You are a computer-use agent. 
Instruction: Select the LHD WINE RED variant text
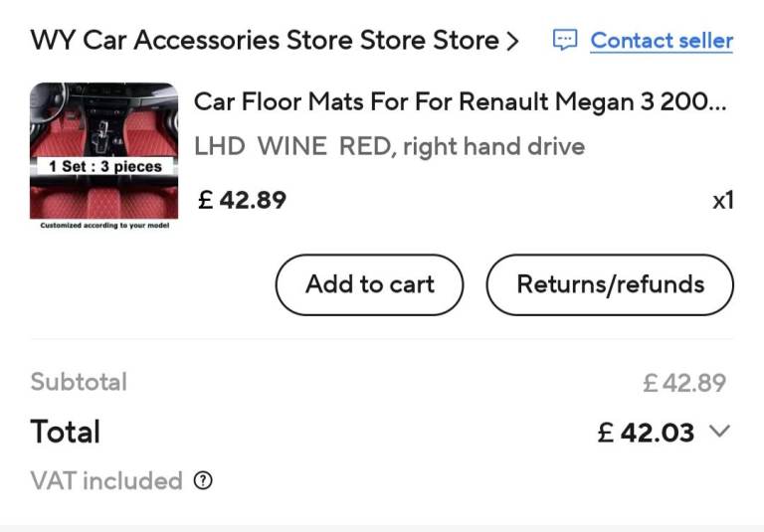[389, 147]
